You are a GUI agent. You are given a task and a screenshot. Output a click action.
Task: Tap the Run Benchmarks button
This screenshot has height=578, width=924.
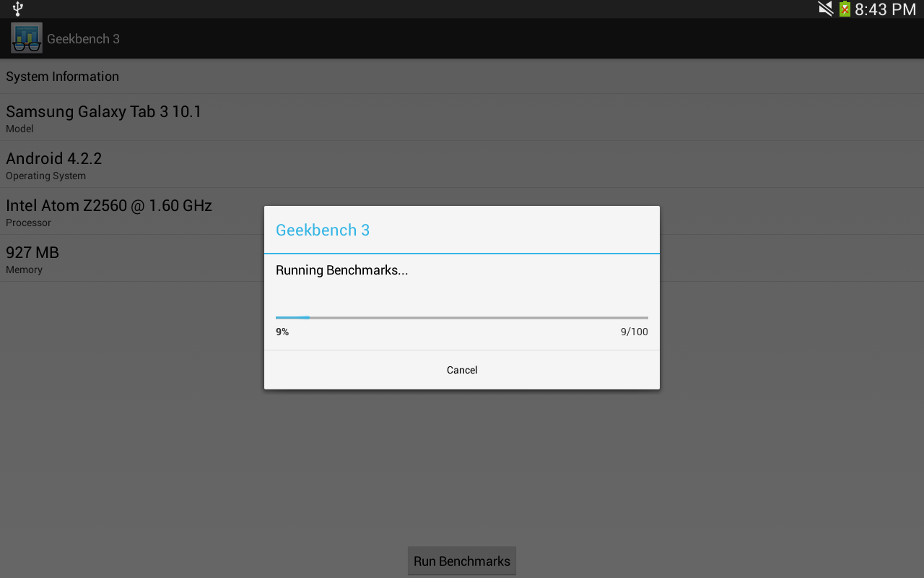(462, 561)
